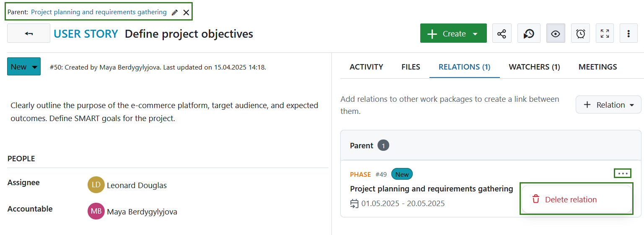The image size is (644, 235).
Task: Switch to the Activity tab
Action: pos(366,67)
